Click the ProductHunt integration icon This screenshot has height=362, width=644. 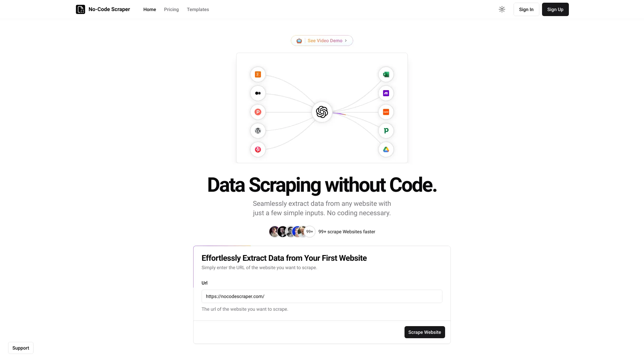[257, 112]
